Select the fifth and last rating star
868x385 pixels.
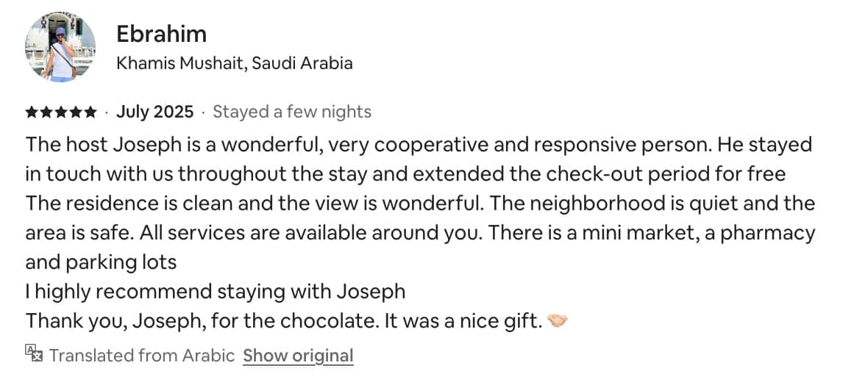[x=90, y=112]
